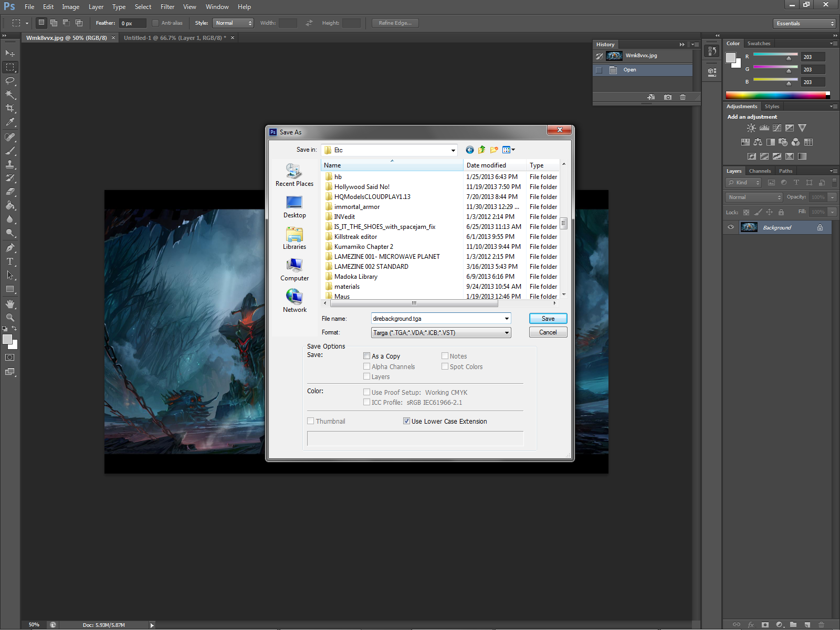Select the Paint Bucket tool

[10, 205]
